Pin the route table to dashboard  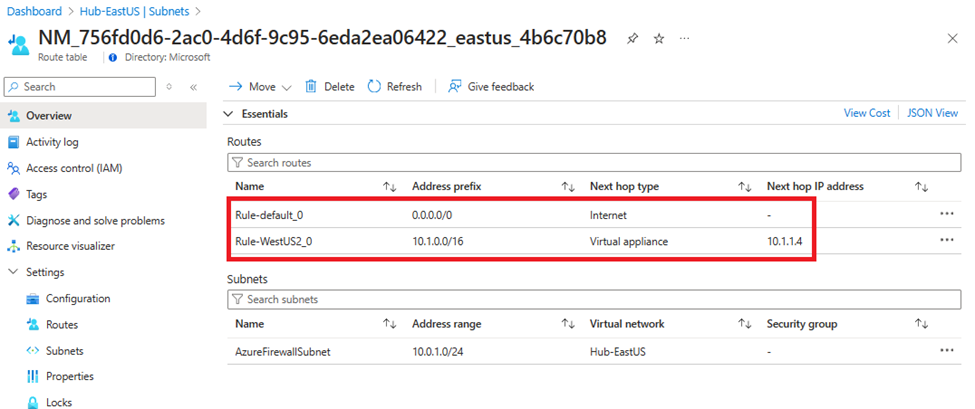(x=632, y=38)
